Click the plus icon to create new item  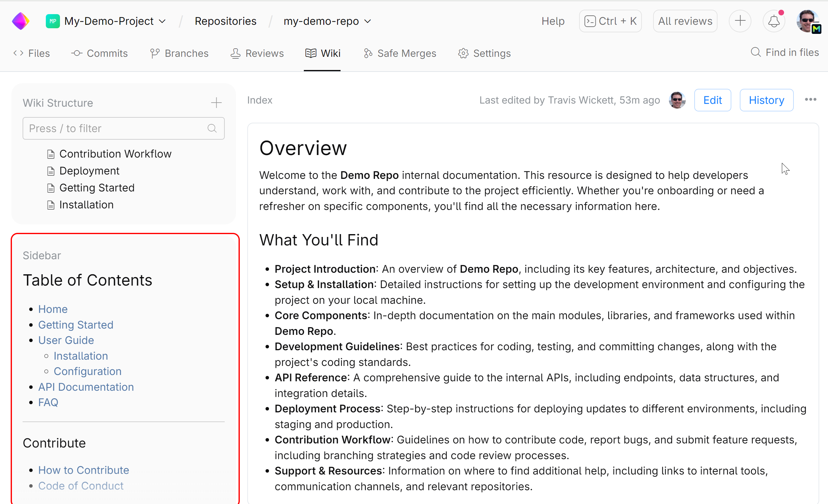(x=740, y=21)
